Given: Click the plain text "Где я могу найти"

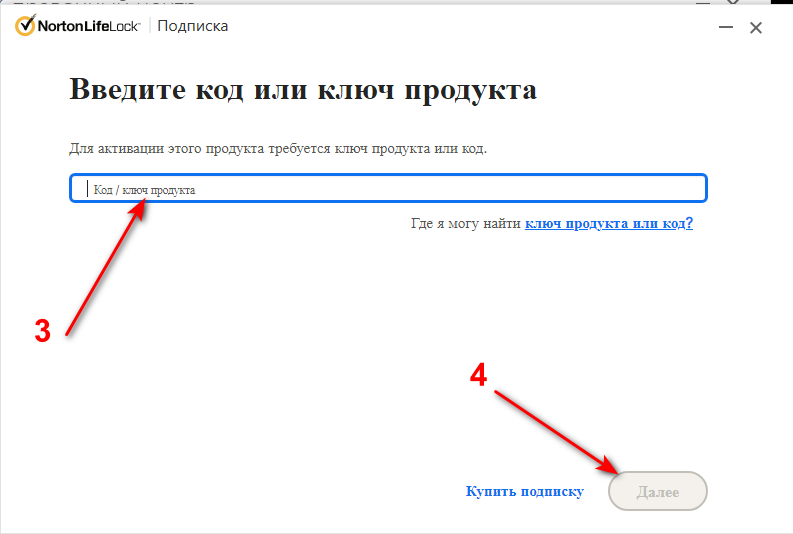Looking at the screenshot, I should coord(466,223).
